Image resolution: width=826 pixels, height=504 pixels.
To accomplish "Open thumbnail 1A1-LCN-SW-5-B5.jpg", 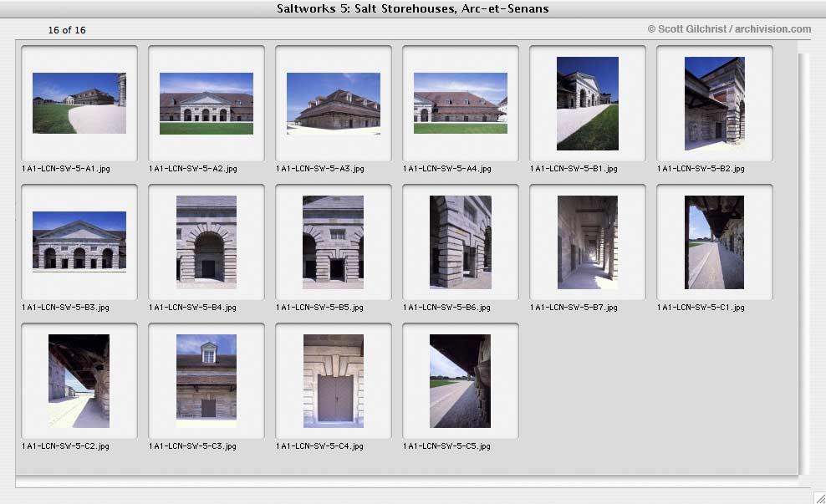I will coord(333,242).
